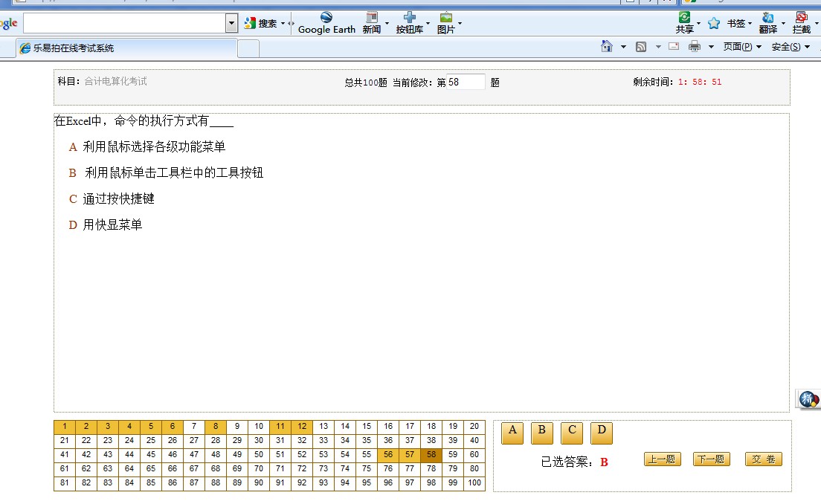
Task: Open Google Earth toolbar button
Action: 326,23
